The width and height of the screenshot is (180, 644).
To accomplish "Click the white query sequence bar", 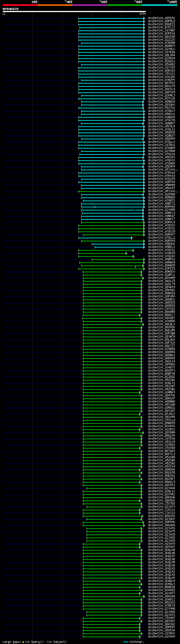I will [x=74, y=12].
